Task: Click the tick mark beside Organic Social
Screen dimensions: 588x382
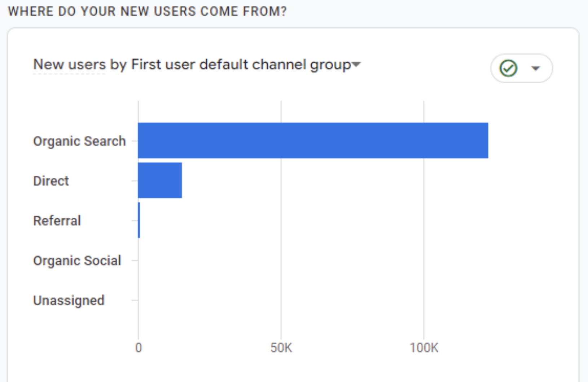Action: click(x=135, y=260)
